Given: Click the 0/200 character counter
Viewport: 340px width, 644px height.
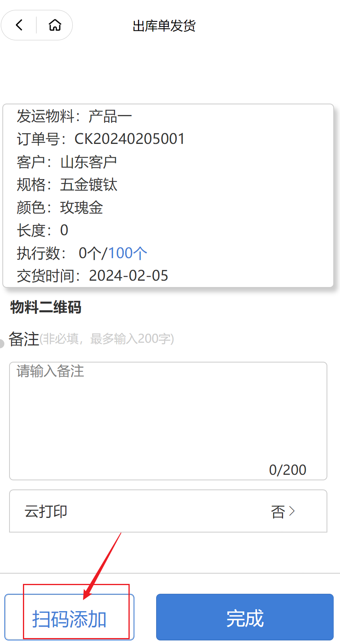Looking at the screenshot, I should click(x=287, y=470).
